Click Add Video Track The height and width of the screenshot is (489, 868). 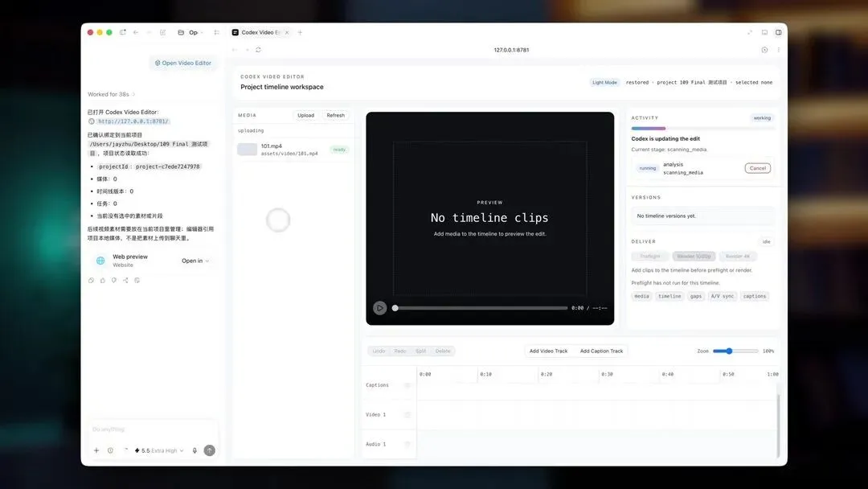548,351
